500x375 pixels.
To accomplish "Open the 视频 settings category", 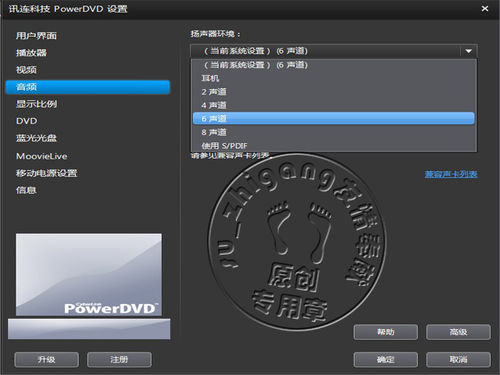I will 26,70.
